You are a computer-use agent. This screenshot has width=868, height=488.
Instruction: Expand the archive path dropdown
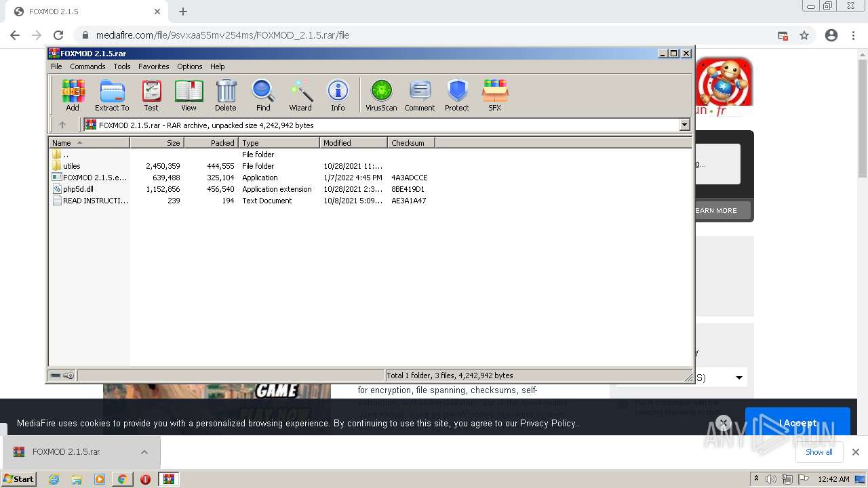(684, 125)
